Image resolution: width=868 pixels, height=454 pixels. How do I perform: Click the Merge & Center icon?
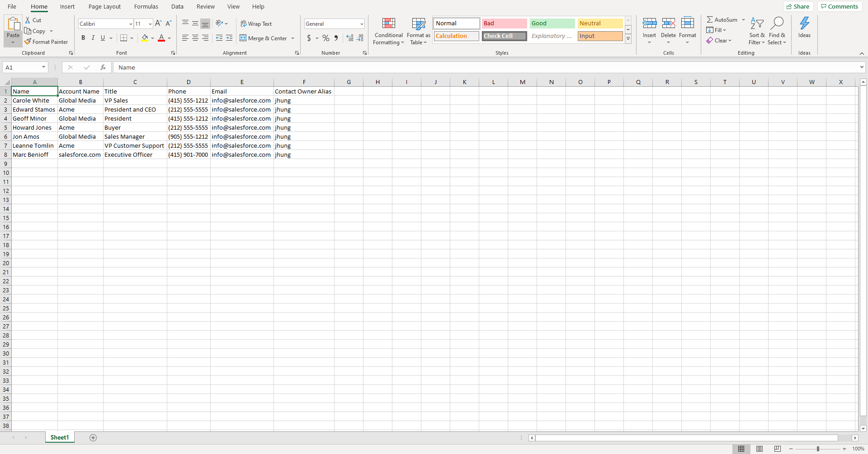click(243, 38)
